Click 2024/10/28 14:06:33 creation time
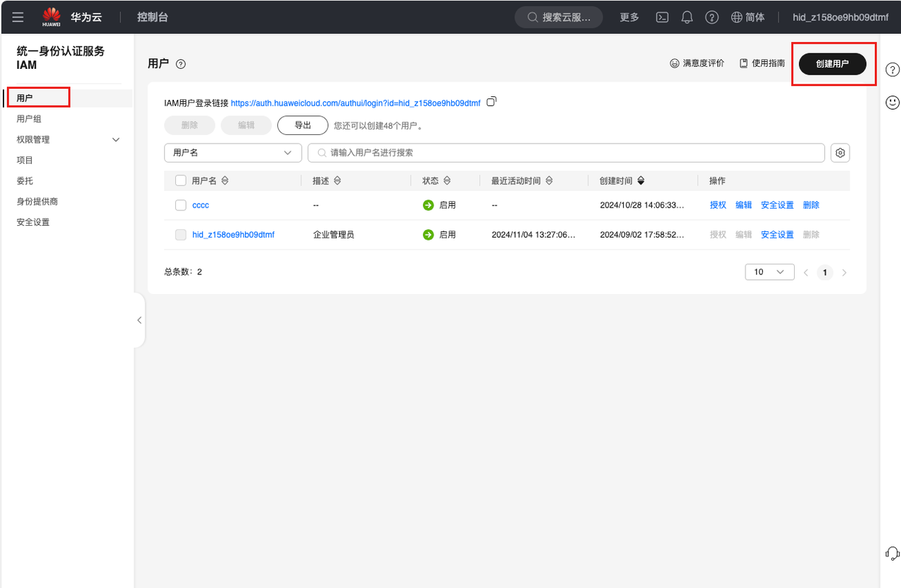The width and height of the screenshot is (901, 588). click(642, 205)
